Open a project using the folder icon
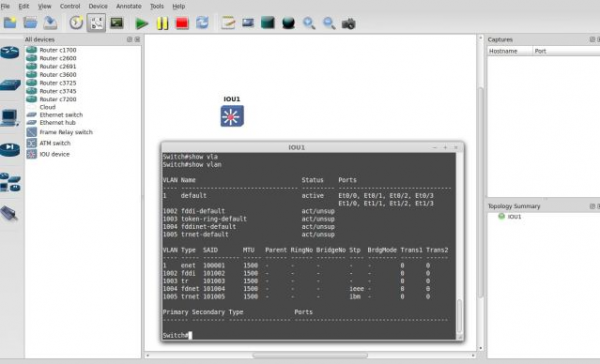Screen dimensions: 600x364 pyautogui.click(x=30, y=23)
